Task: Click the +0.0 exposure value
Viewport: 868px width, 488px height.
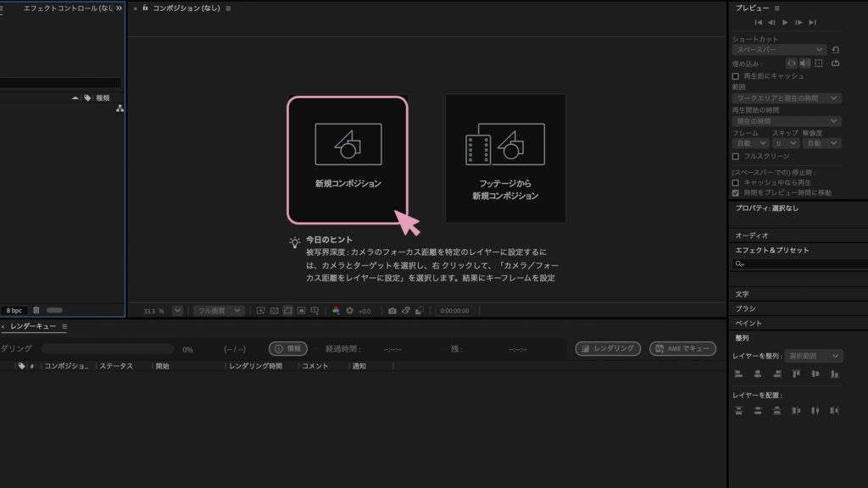Action: (364, 312)
